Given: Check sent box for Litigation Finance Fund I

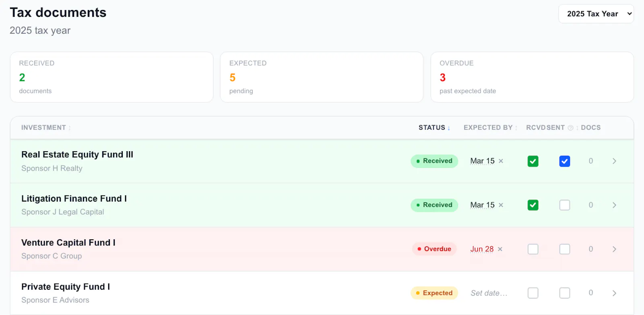Looking at the screenshot, I should pyautogui.click(x=565, y=205).
